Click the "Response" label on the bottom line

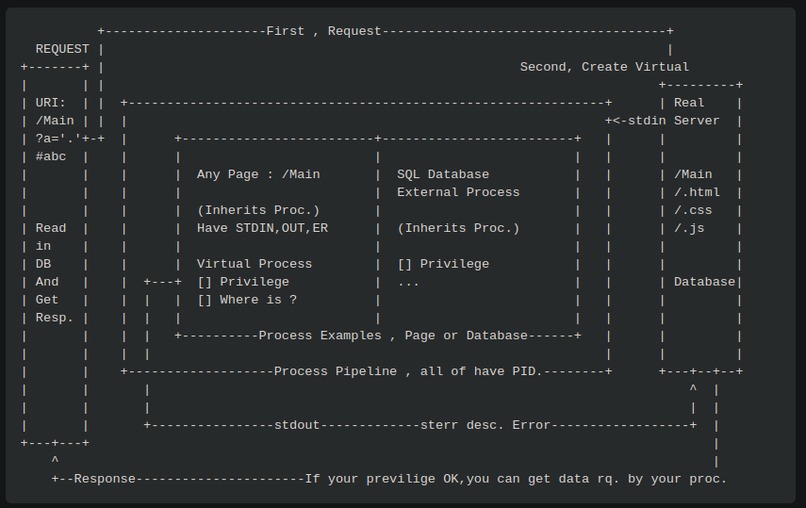tap(104, 479)
